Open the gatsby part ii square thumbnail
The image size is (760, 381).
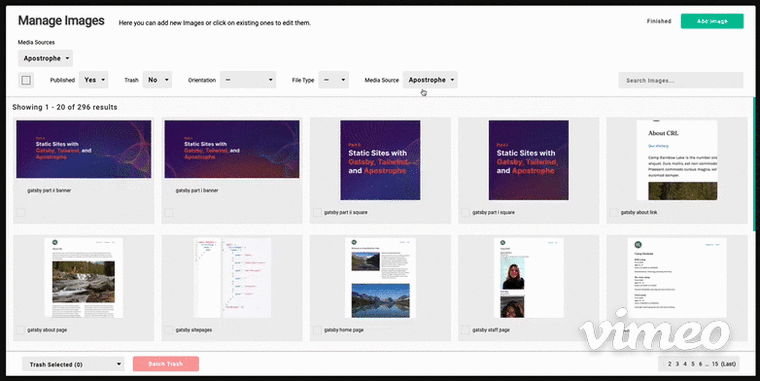(380, 160)
